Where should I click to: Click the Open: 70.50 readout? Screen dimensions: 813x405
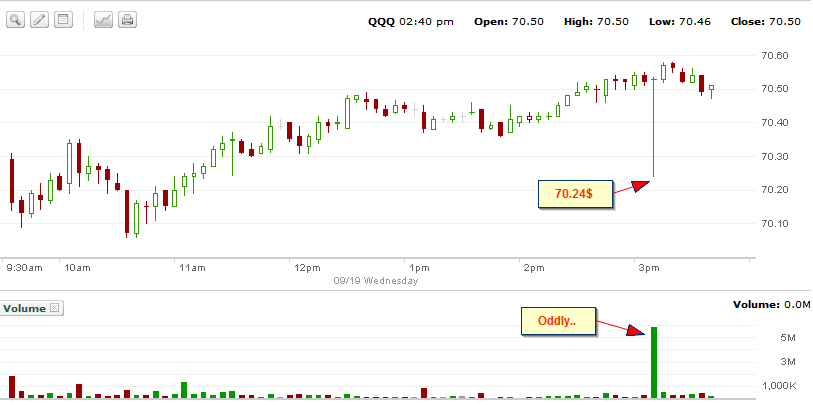pos(509,22)
